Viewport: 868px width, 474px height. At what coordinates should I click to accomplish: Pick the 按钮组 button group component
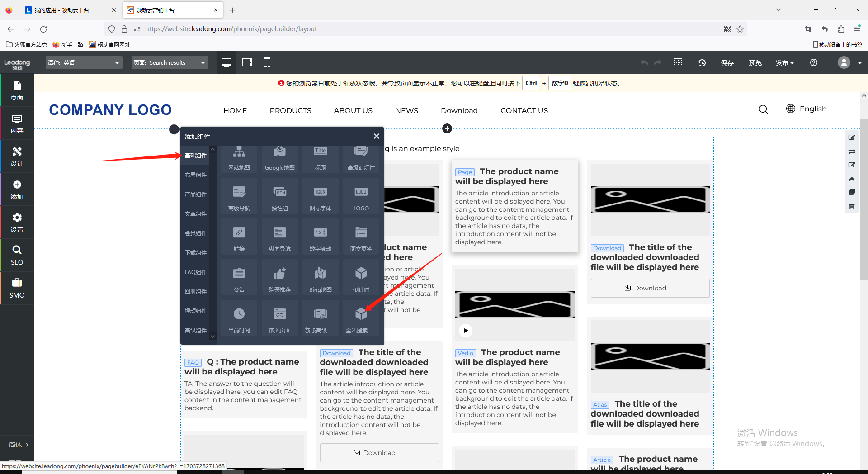tap(279, 197)
